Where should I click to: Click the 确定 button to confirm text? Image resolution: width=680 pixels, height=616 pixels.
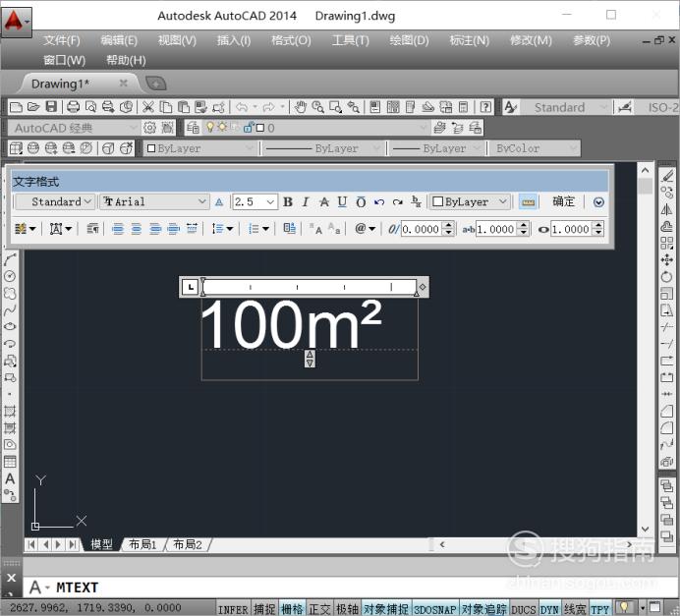pyautogui.click(x=563, y=201)
